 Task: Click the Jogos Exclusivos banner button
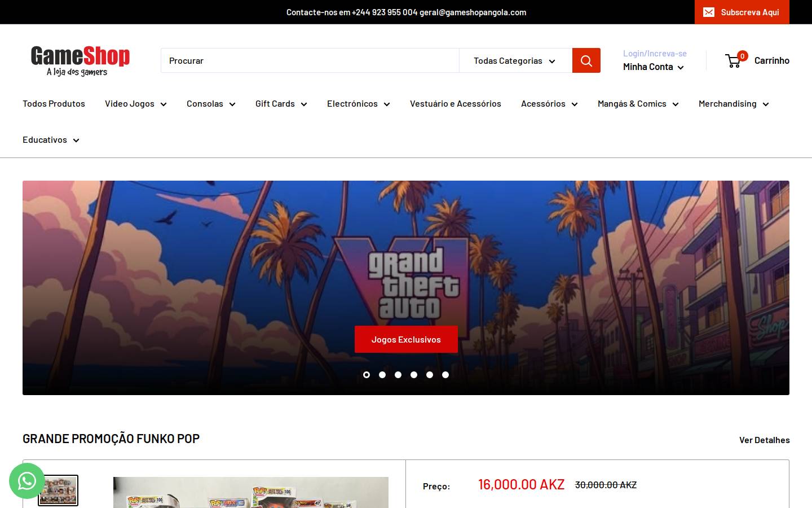pos(406,339)
